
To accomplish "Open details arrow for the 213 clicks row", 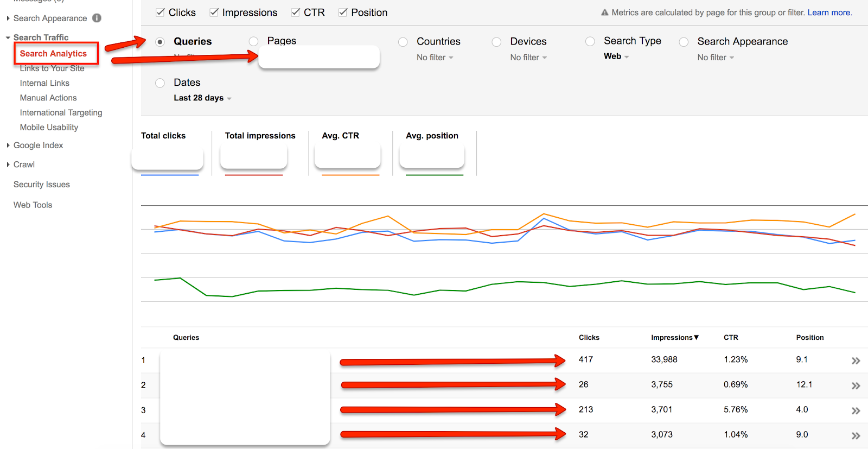I will 856,410.
